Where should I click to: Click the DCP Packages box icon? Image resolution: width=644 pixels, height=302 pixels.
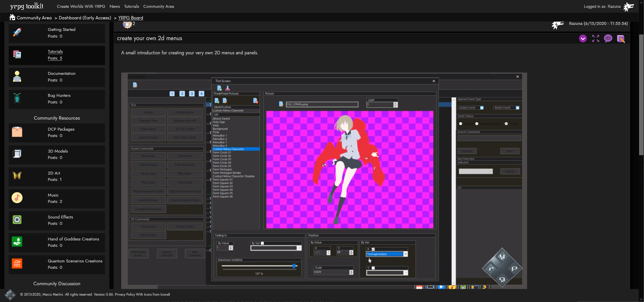click(x=17, y=132)
